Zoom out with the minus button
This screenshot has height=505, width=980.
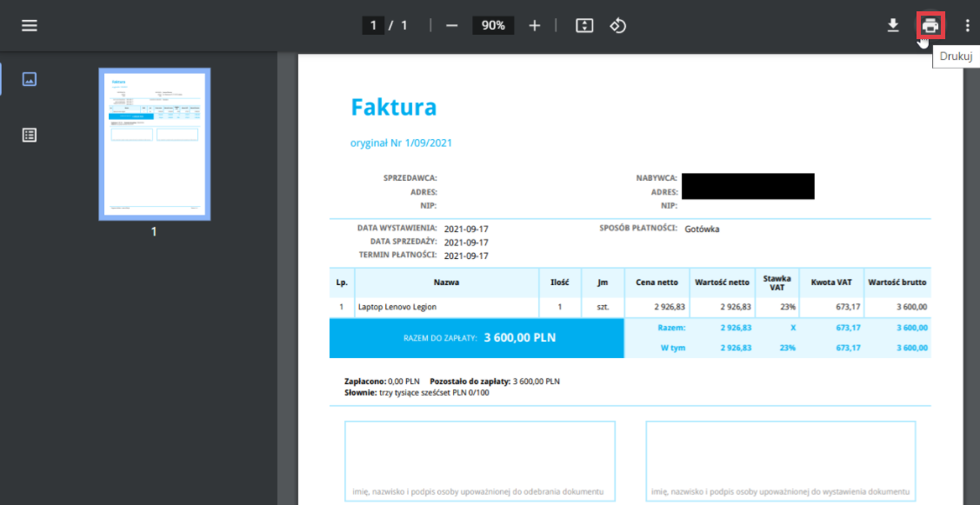point(451,25)
